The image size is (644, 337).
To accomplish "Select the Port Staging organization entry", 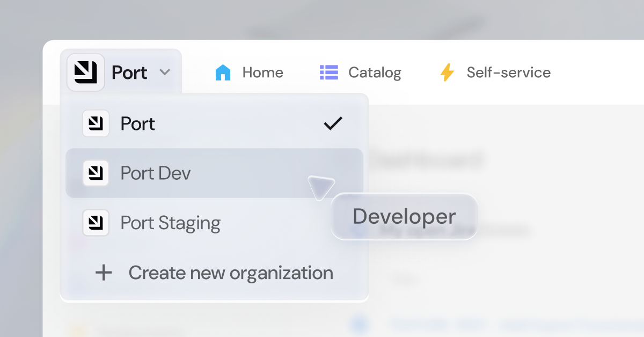I will click(171, 223).
